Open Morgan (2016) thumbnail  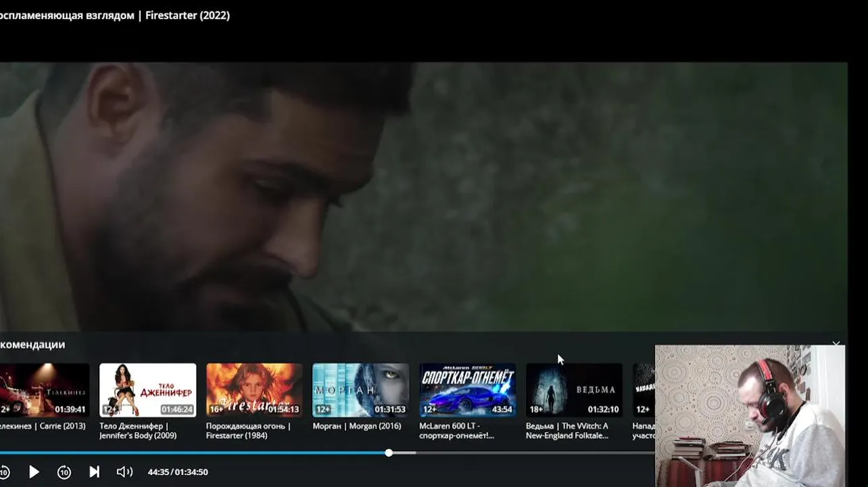[x=361, y=390]
